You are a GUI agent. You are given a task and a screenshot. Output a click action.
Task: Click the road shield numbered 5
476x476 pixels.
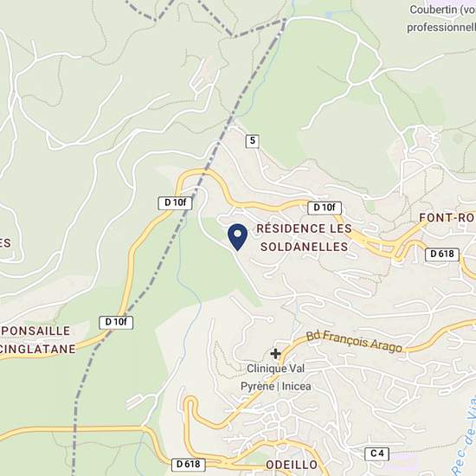click(252, 141)
